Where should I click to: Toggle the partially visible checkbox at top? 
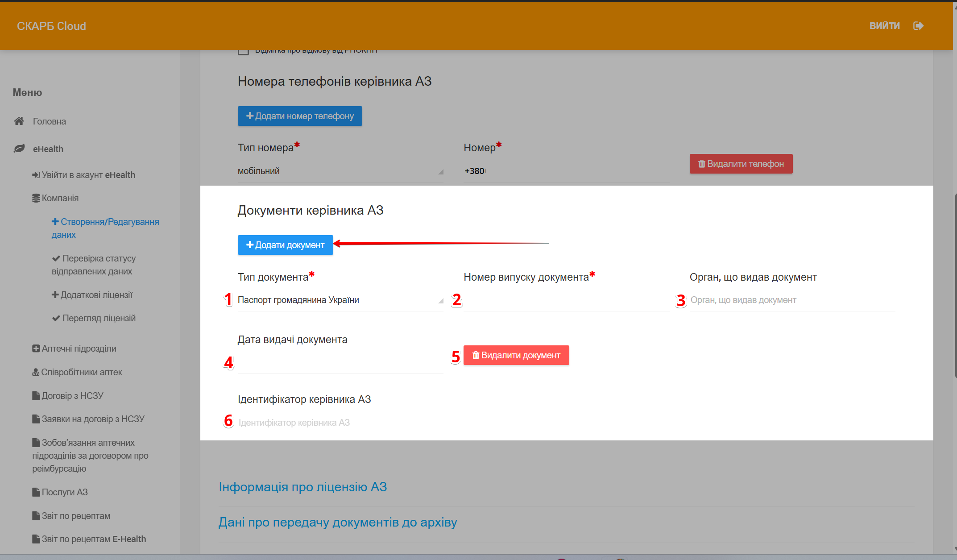[x=243, y=52]
